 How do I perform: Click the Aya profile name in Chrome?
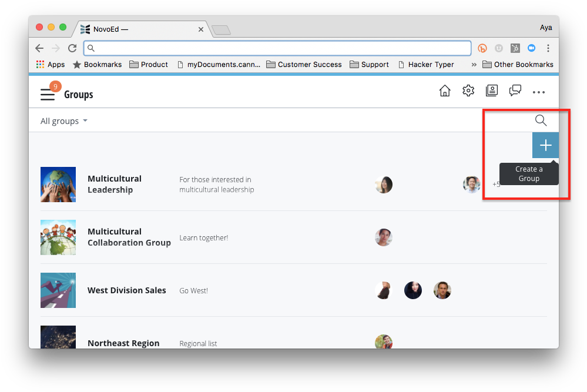coord(546,28)
